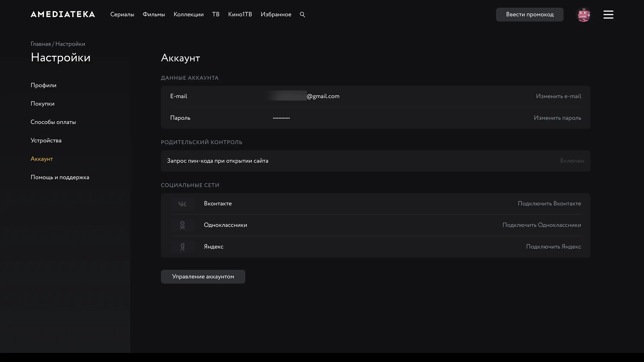Open the Сериалы menu item

coord(122,15)
